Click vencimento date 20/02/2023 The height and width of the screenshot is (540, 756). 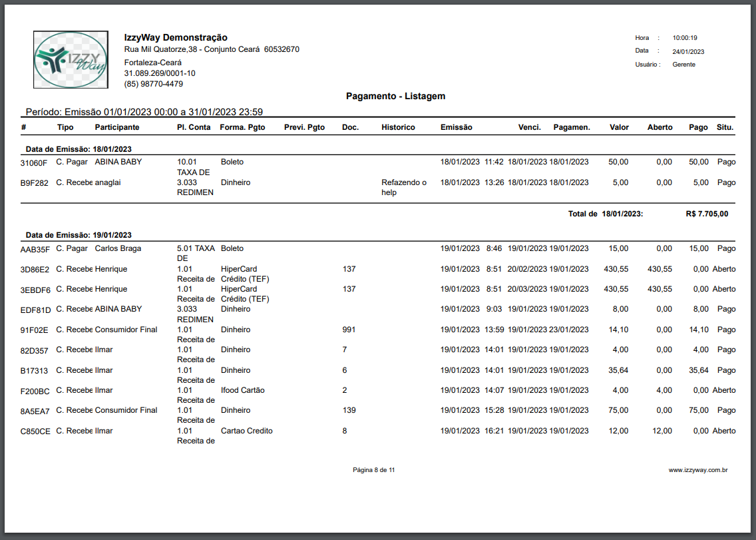click(x=527, y=269)
